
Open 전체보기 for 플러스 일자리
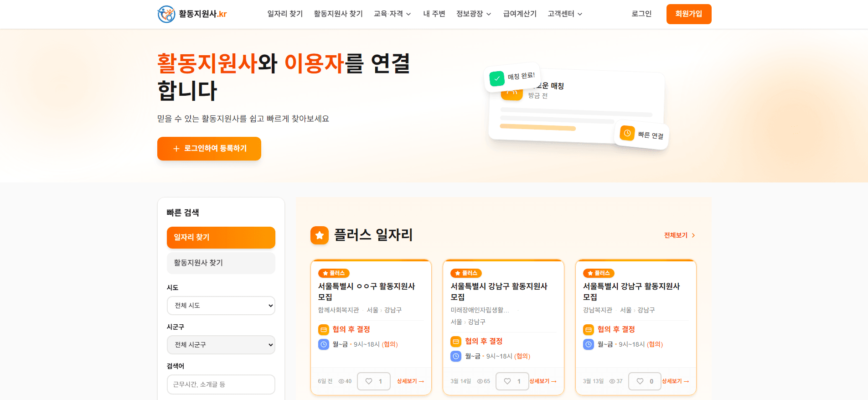tap(680, 235)
